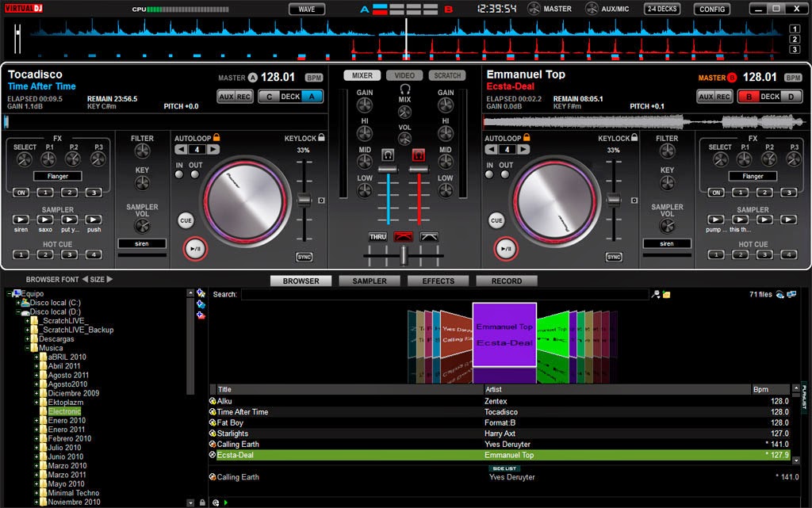Select the Starlights track row
812x508 pixels.
click(x=502, y=434)
